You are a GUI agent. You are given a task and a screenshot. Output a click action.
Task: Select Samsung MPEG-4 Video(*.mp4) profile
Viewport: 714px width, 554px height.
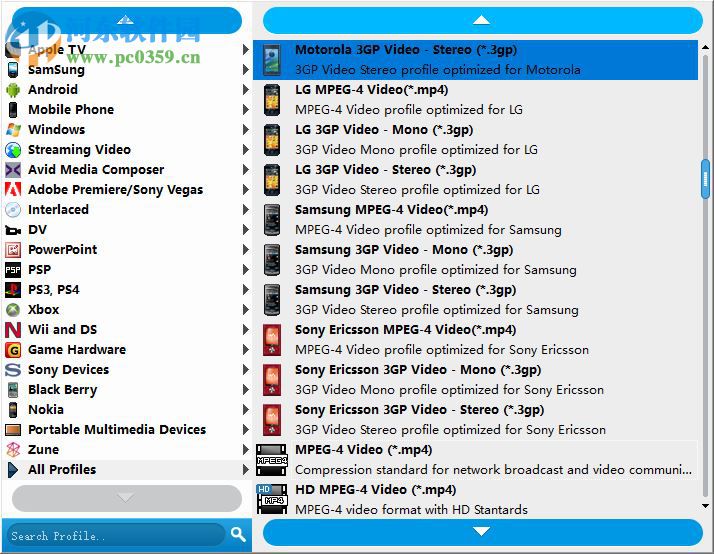pos(475,220)
